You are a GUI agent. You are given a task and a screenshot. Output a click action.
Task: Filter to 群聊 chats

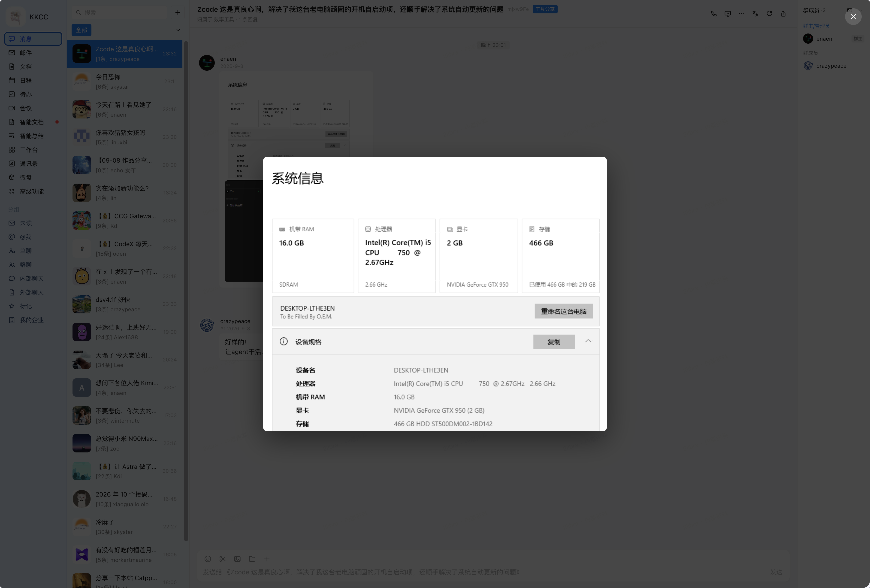pos(33,264)
